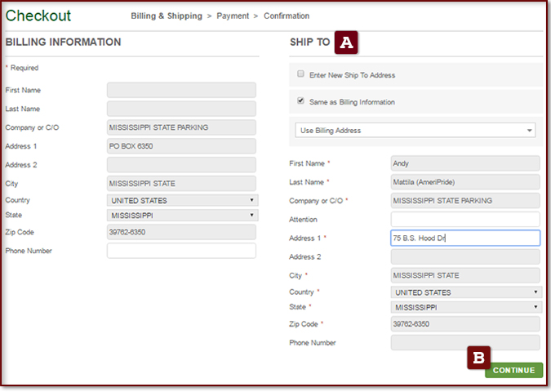Click the Ship To Attention field
551x392 pixels.
click(x=465, y=220)
